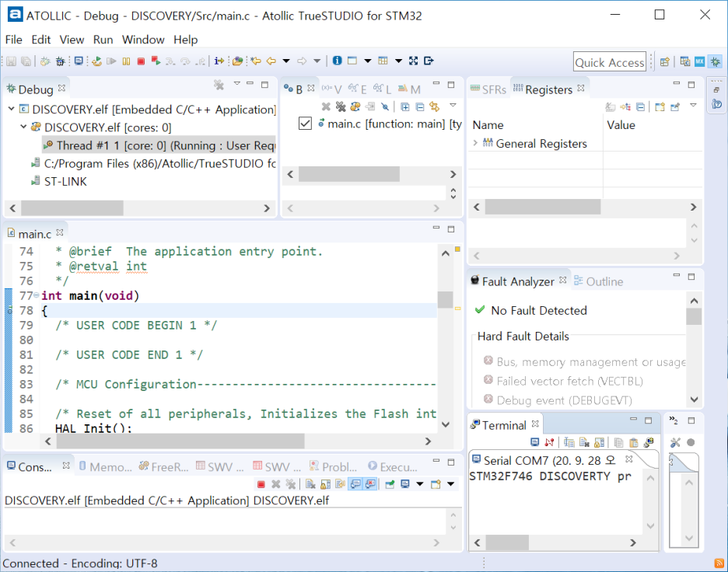Select the Debug perspective bug icon

pos(716,61)
